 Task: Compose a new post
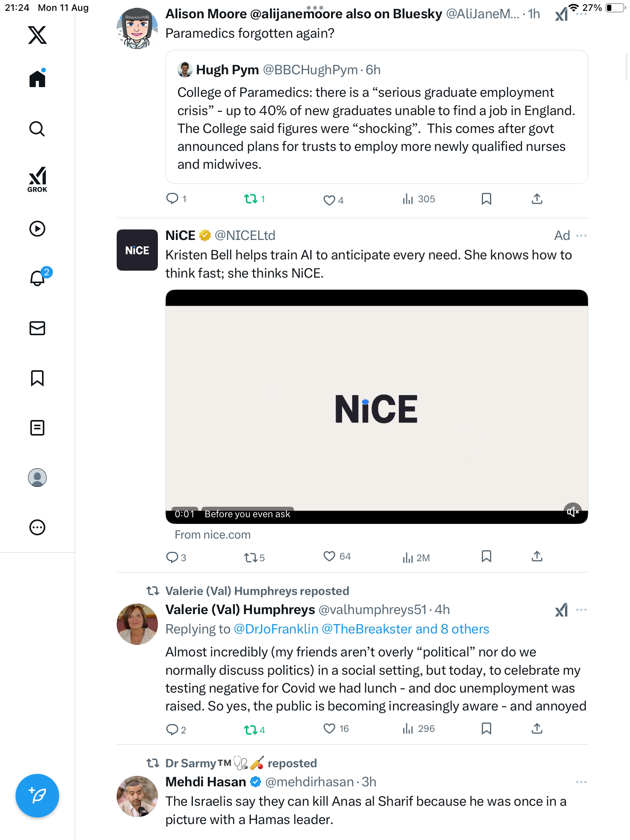(x=37, y=796)
